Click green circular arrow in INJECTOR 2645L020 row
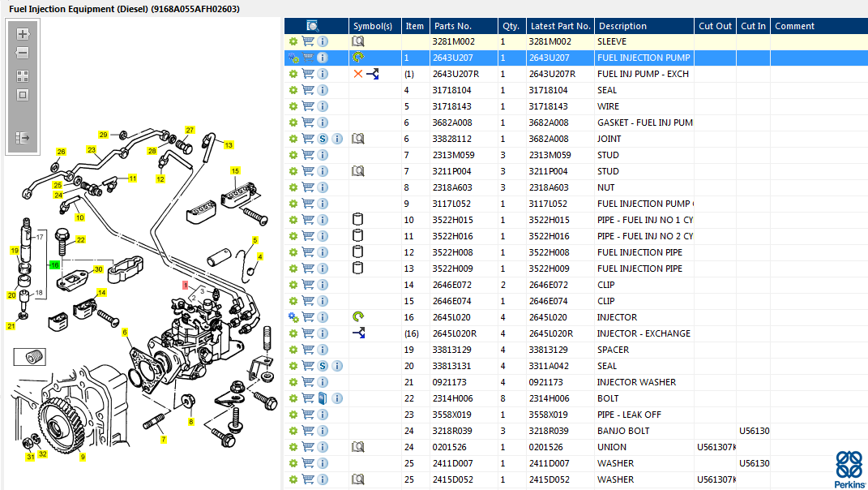Screen dimensions: 868x490 pyautogui.click(x=358, y=316)
